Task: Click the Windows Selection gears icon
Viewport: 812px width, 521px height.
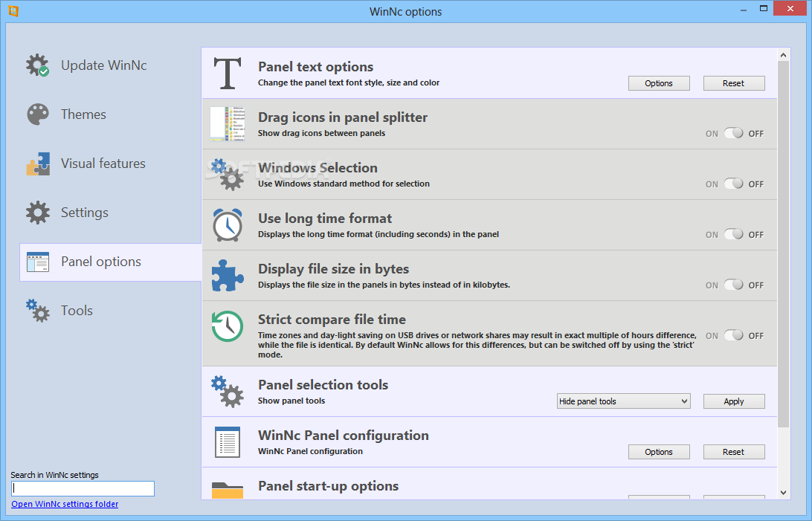Action: [x=228, y=175]
